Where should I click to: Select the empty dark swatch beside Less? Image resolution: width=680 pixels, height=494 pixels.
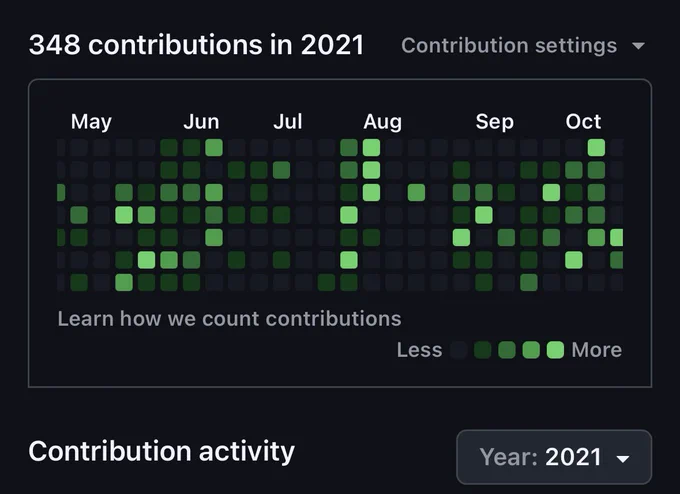coord(458,350)
